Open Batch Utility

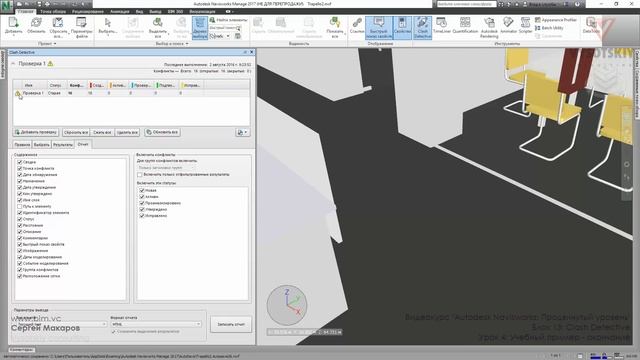549,28
